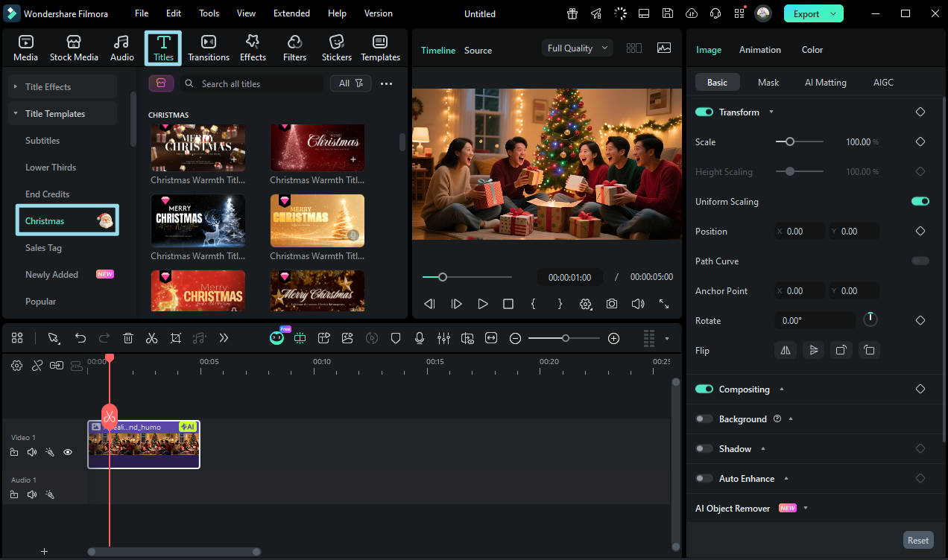948x560 pixels.
Task: Select the Sales Tag category
Action: pyautogui.click(x=43, y=247)
